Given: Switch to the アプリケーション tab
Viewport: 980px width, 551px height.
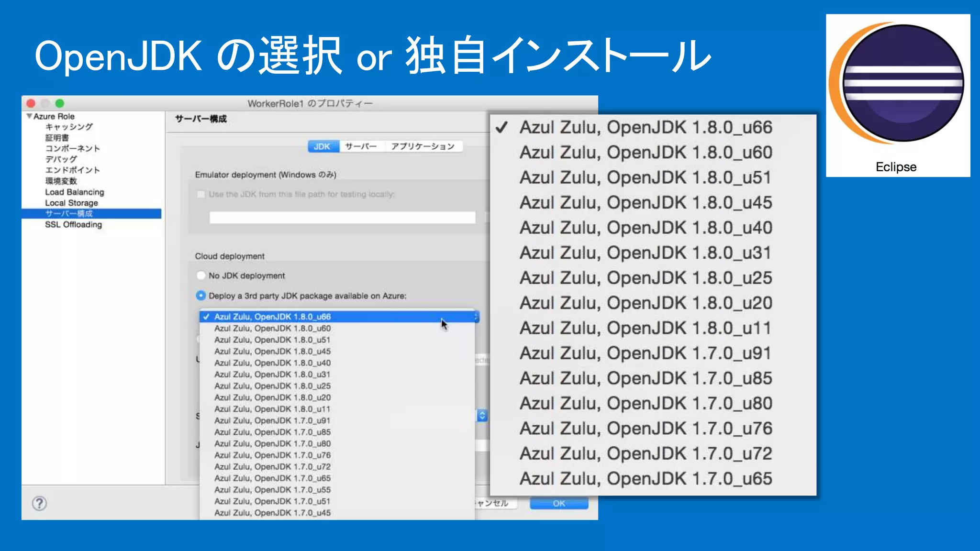Looking at the screenshot, I should click(x=423, y=146).
